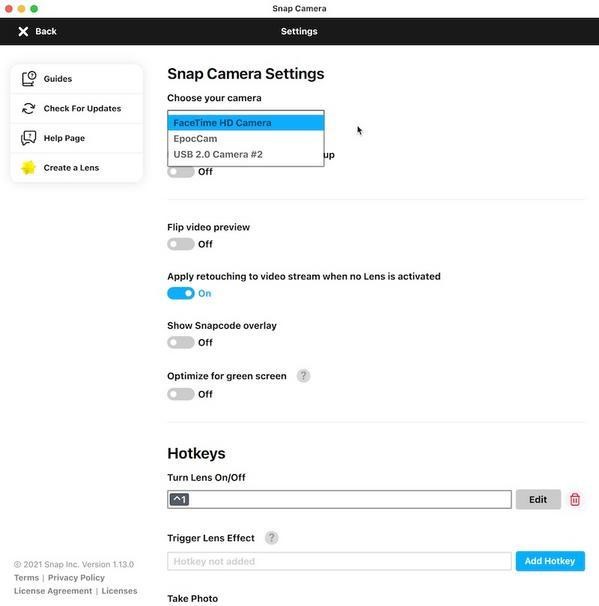Click help icon next to Trigger Lens Effect
The height and width of the screenshot is (606, 599).
[x=272, y=538]
